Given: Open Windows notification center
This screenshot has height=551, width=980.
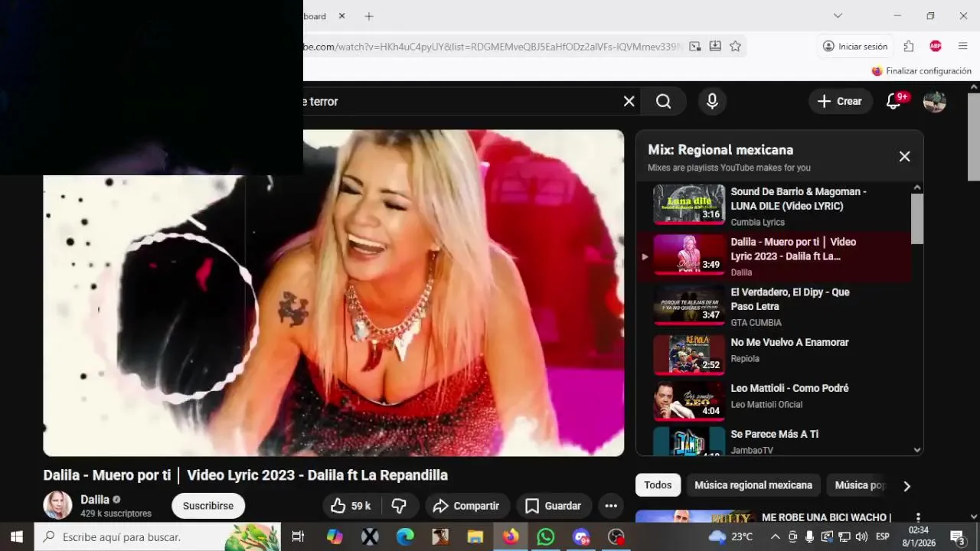Looking at the screenshot, I should 958,536.
